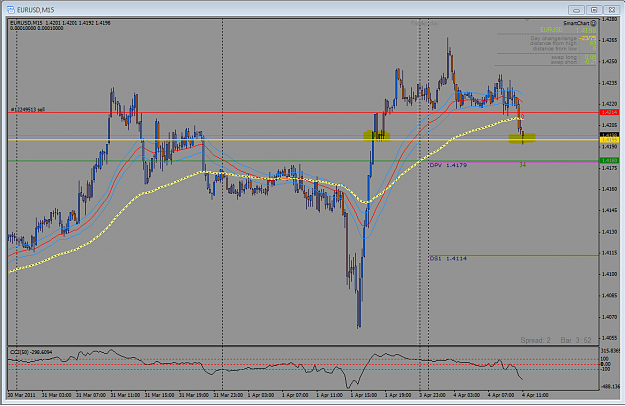The height and width of the screenshot is (406, 625).
Task: Click the SmartChart smiley face icon
Action: point(594,23)
